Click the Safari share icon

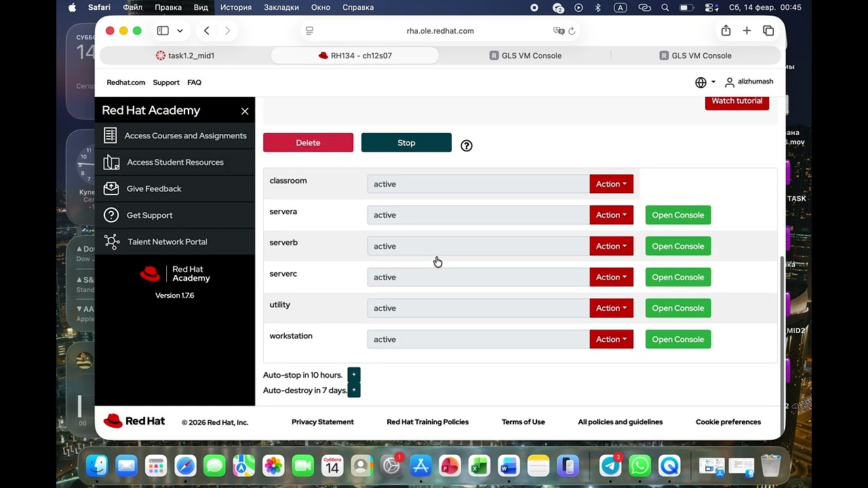(x=726, y=30)
